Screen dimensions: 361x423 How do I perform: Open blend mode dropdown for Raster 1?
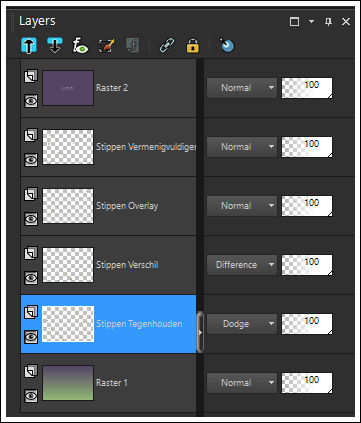click(x=242, y=383)
